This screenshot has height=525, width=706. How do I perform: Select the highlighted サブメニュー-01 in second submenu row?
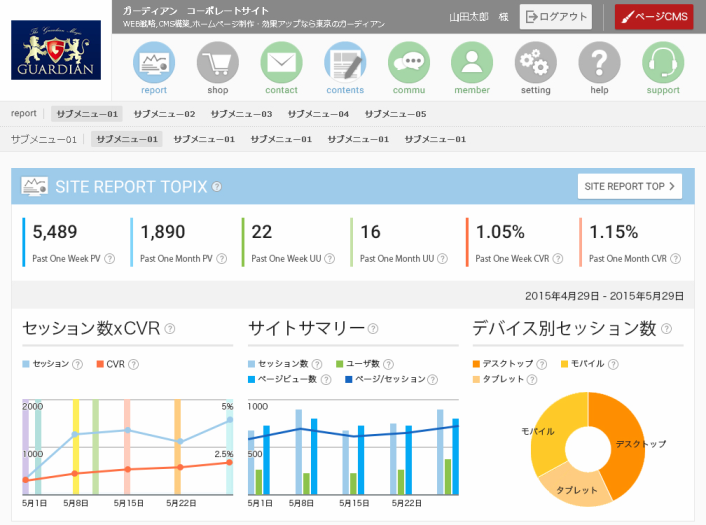click(127, 139)
